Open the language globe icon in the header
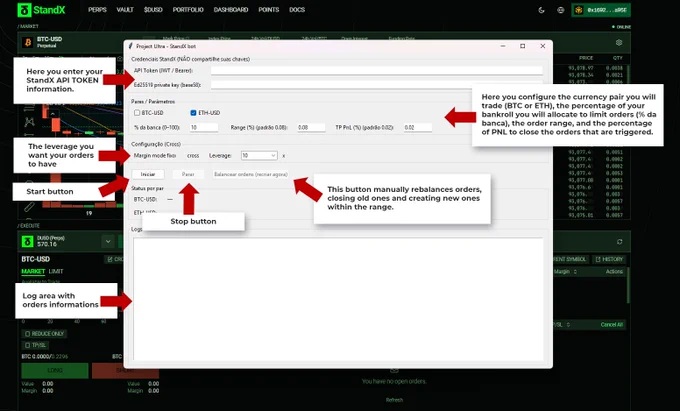 point(561,10)
